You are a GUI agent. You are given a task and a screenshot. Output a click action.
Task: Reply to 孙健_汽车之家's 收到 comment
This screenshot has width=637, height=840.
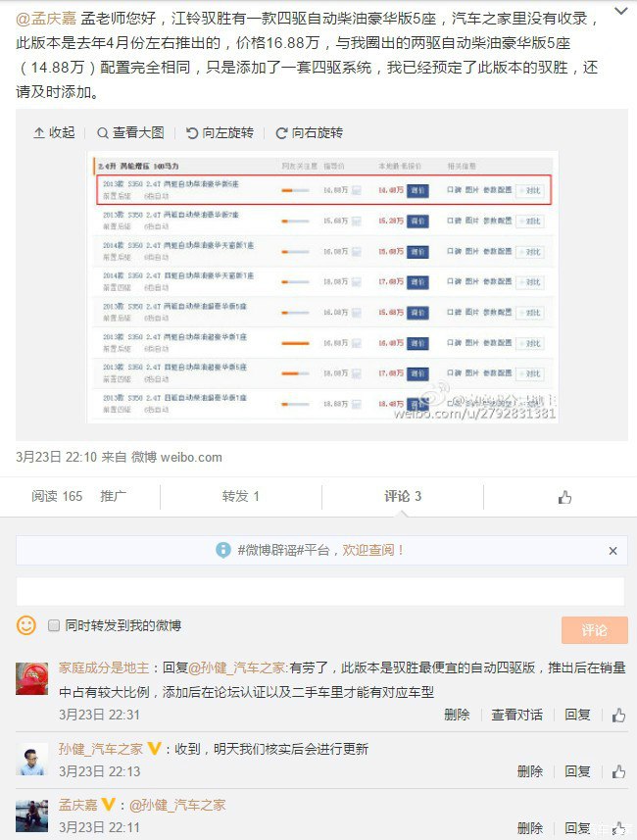(577, 771)
